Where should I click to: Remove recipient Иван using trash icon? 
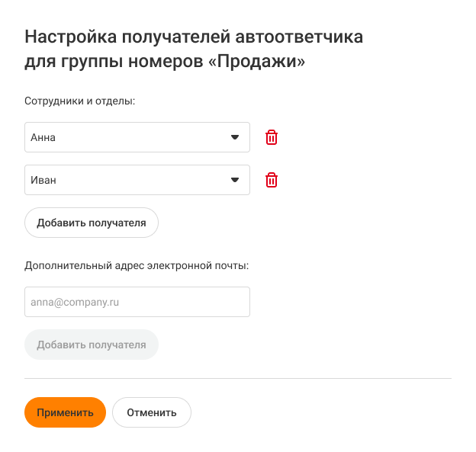tap(272, 180)
